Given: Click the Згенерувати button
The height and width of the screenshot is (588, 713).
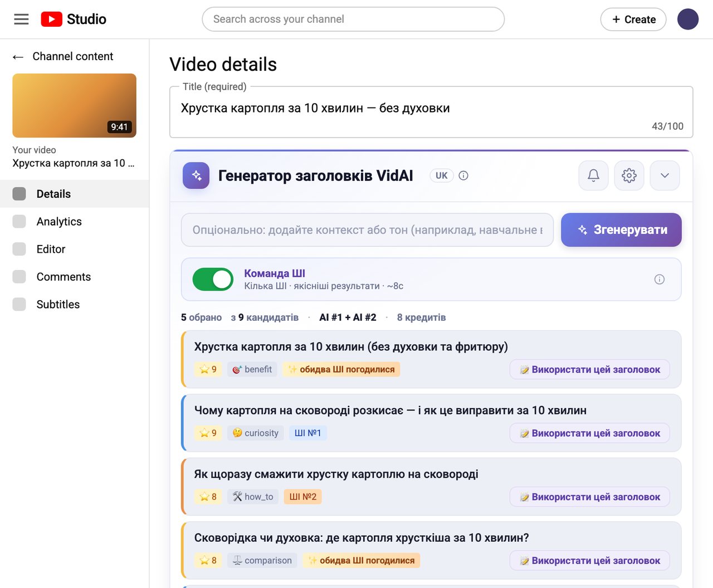Looking at the screenshot, I should (621, 230).
